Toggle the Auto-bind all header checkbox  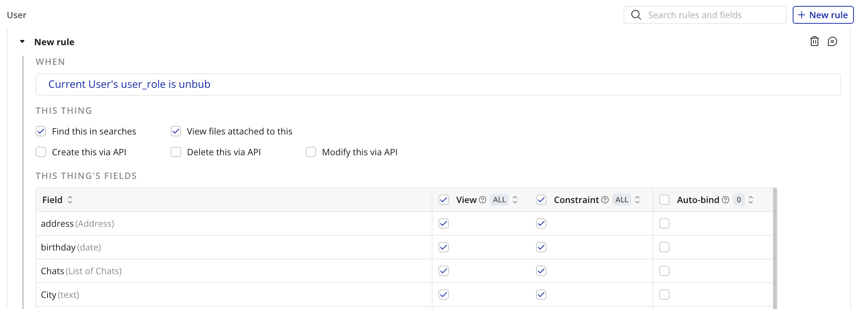tap(664, 200)
